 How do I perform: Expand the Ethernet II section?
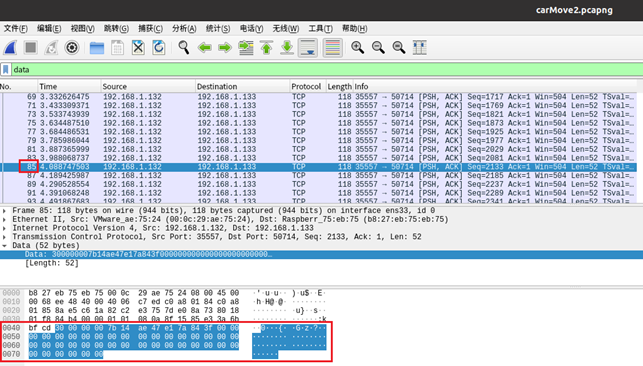pos(5,220)
